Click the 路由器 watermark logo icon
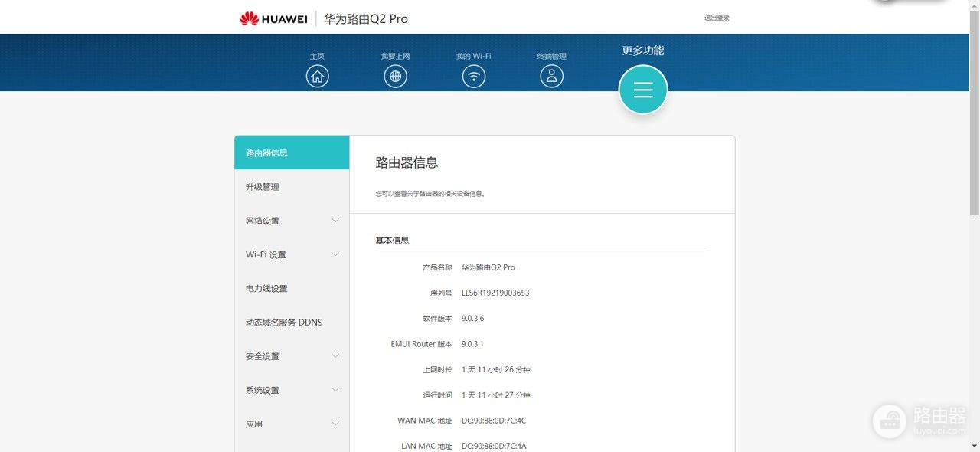Image resolution: width=980 pixels, height=452 pixels. (890, 420)
